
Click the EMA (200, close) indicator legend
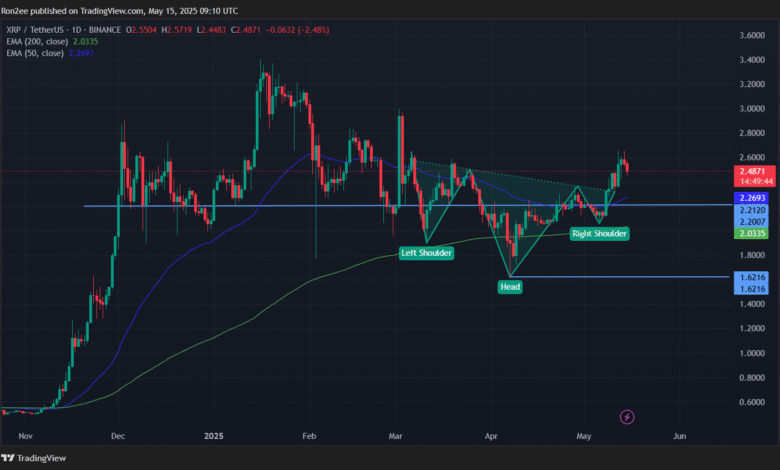52,42
